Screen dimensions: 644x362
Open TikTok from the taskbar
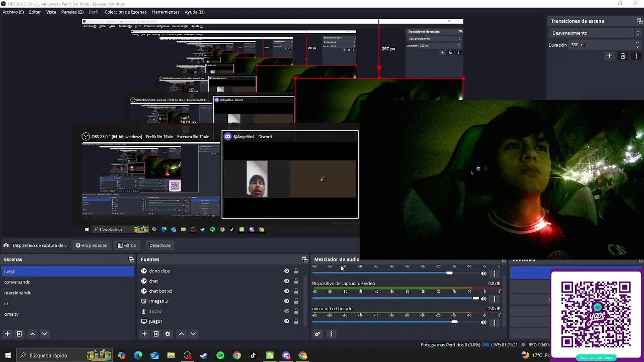click(x=253, y=355)
